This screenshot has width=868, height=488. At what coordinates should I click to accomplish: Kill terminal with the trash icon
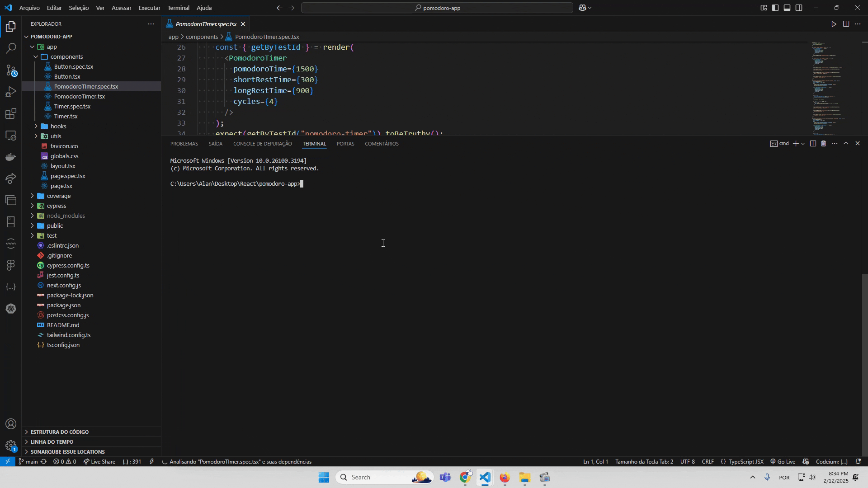tap(823, 144)
